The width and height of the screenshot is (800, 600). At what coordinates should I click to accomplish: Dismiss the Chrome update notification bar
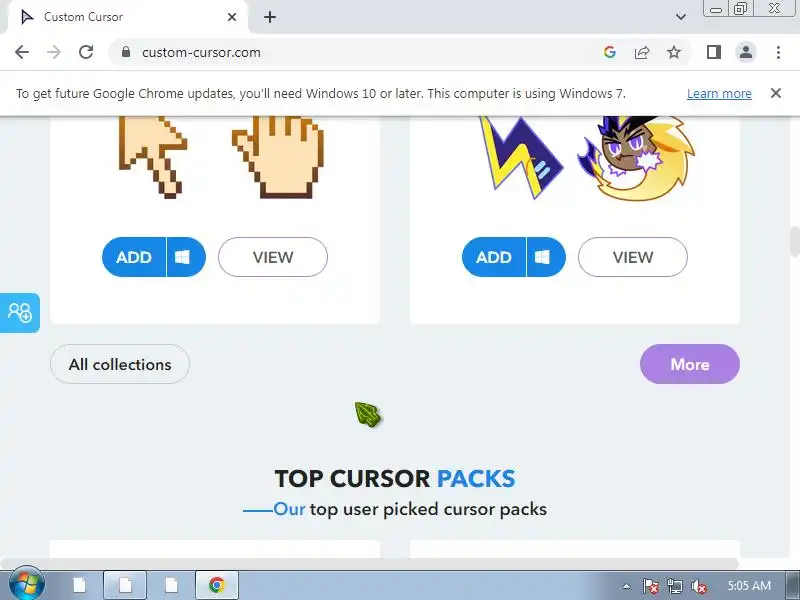[x=776, y=93]
